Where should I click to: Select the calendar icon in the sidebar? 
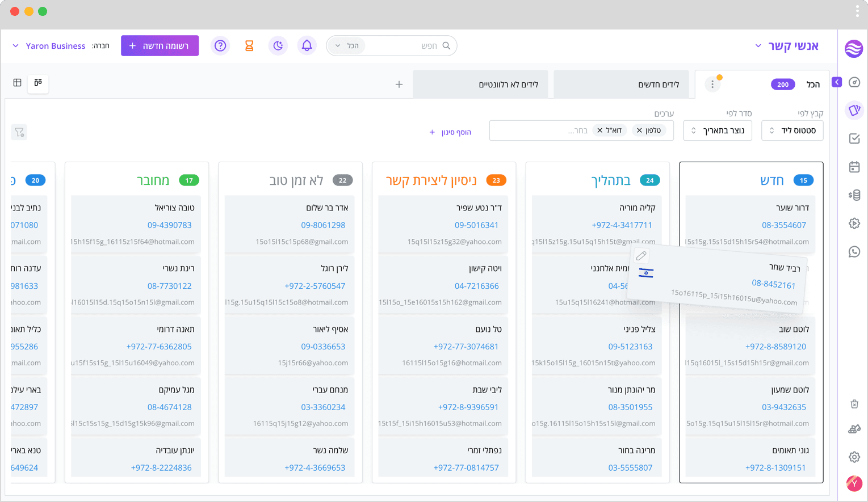pyautogui.click(x=854, y=167)
